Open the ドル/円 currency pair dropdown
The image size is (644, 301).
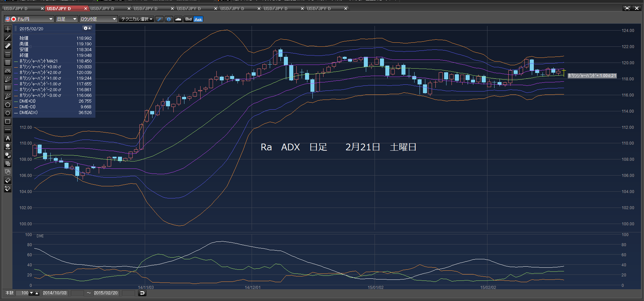coord(29,19)
